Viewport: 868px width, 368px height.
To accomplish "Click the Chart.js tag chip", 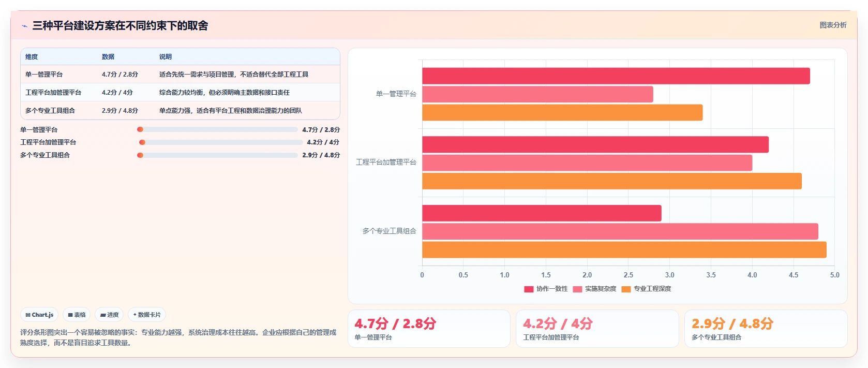I will point(39,315).
